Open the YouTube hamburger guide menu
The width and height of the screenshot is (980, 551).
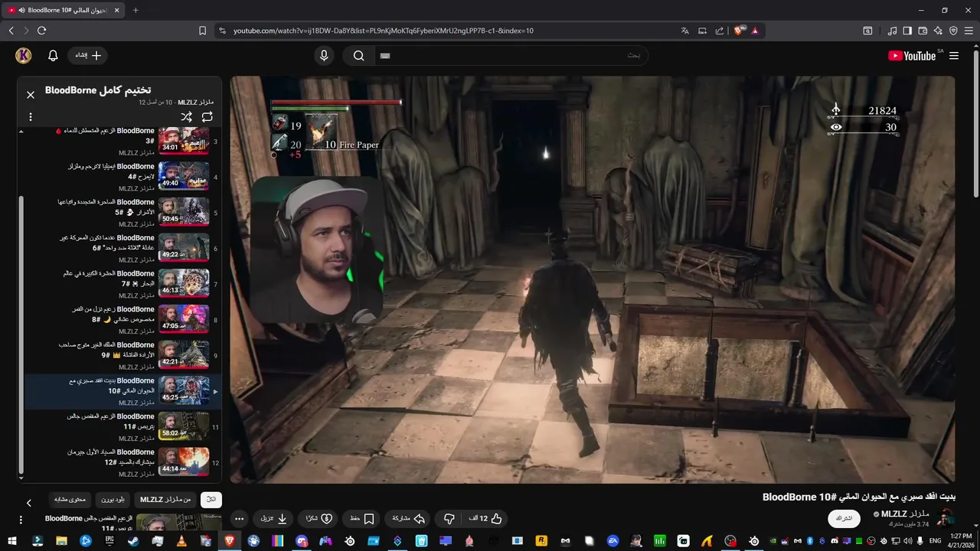[954, 56]
